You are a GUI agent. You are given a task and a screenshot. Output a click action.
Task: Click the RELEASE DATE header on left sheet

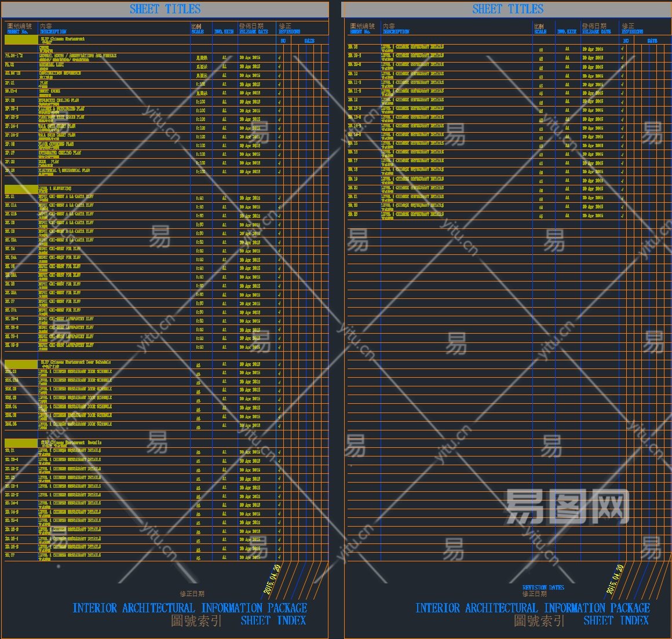[254, 32]
